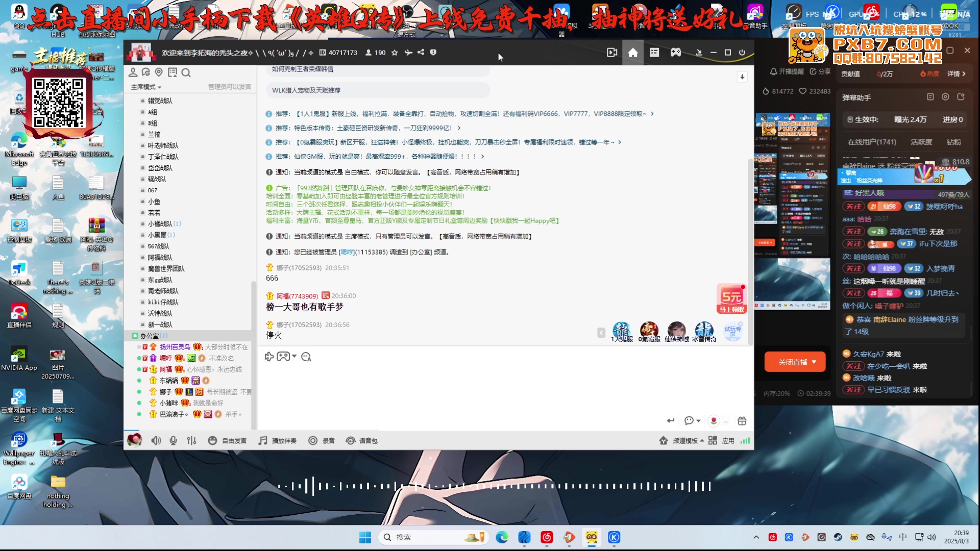Select user 东锅锅 in 办公室
This screenshot has width=980, height=551.
click(168, 381)
